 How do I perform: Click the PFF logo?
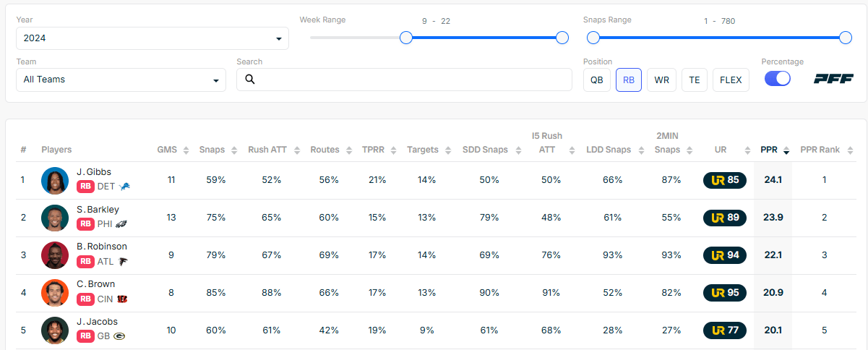pyautogui.click(x=833, y=80)
